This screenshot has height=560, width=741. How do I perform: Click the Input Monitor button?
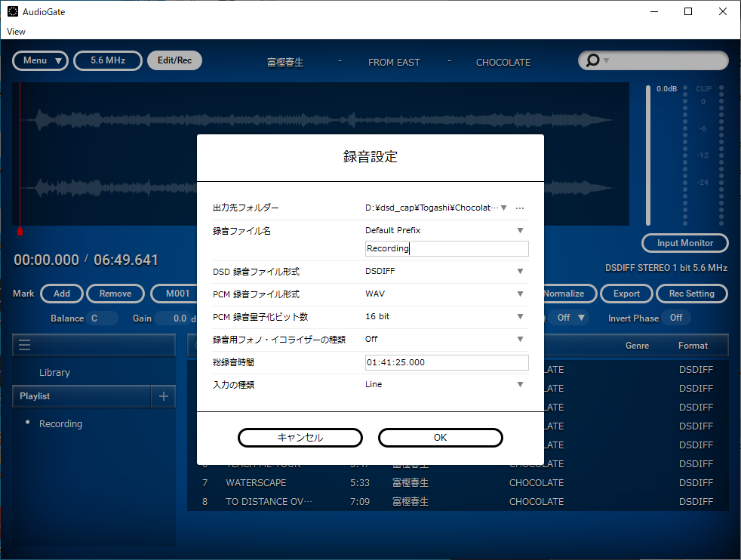tap(684, 243)
